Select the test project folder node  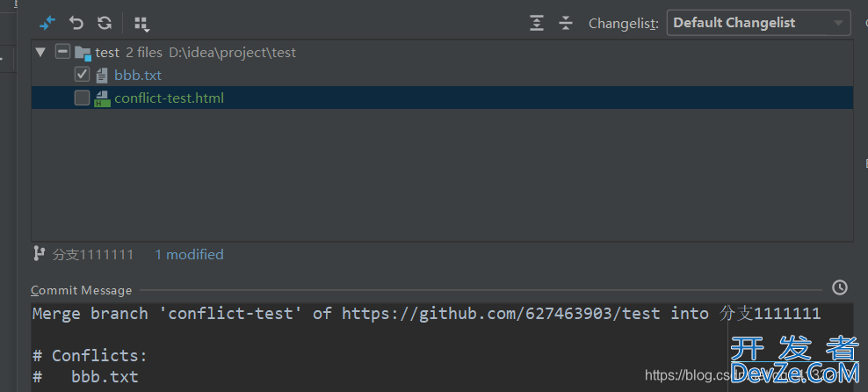pyautogui.click(x=107, y=53)
